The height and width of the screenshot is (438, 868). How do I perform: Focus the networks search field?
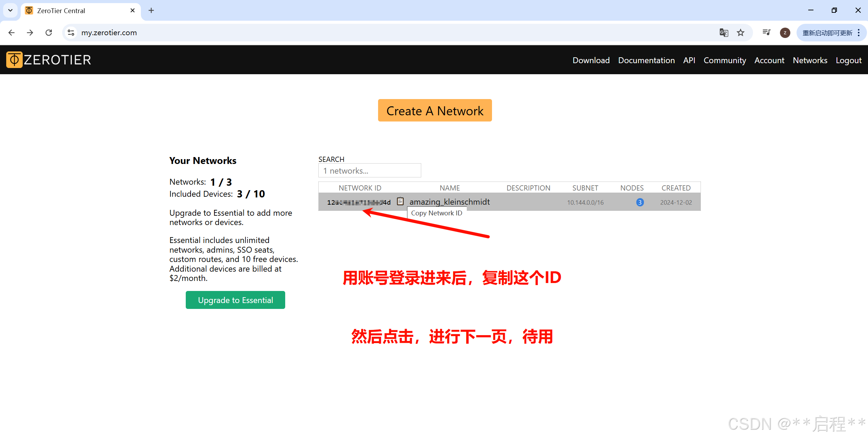[369, 171]
